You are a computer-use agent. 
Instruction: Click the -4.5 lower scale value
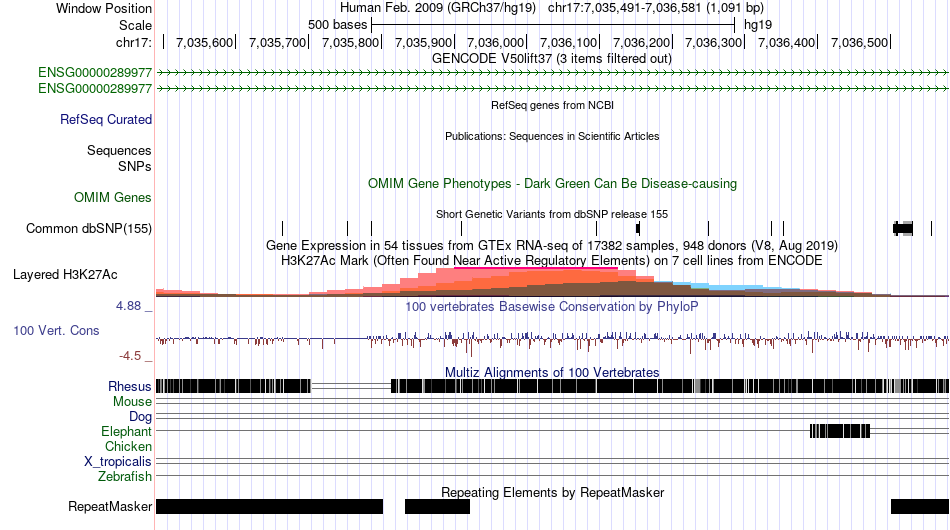pos(129,356)
